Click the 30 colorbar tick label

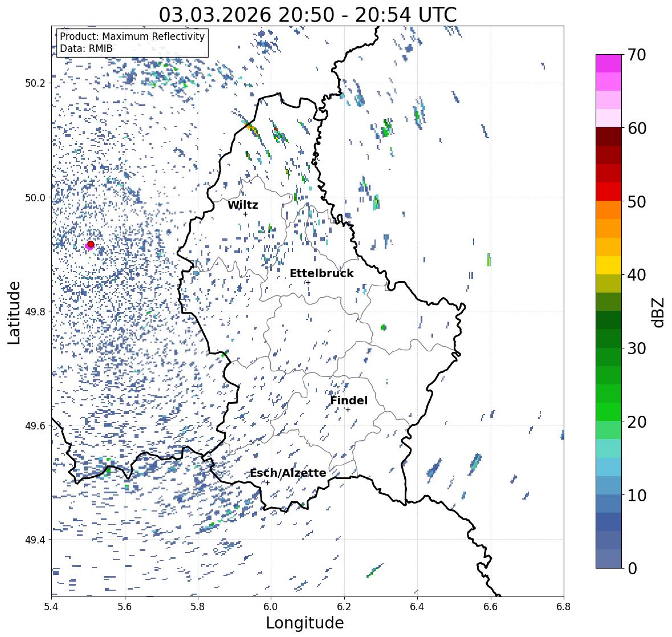[x=637, y=348]
